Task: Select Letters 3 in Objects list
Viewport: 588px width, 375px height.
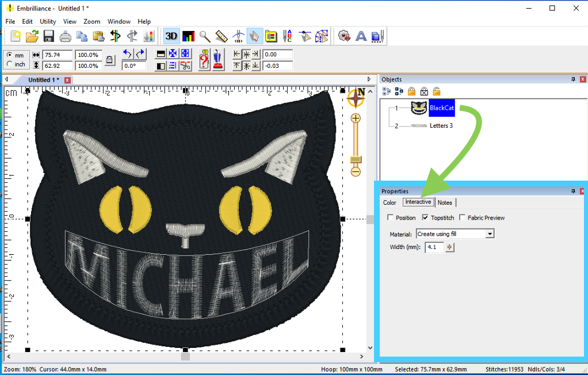Action: pos(441,125)
